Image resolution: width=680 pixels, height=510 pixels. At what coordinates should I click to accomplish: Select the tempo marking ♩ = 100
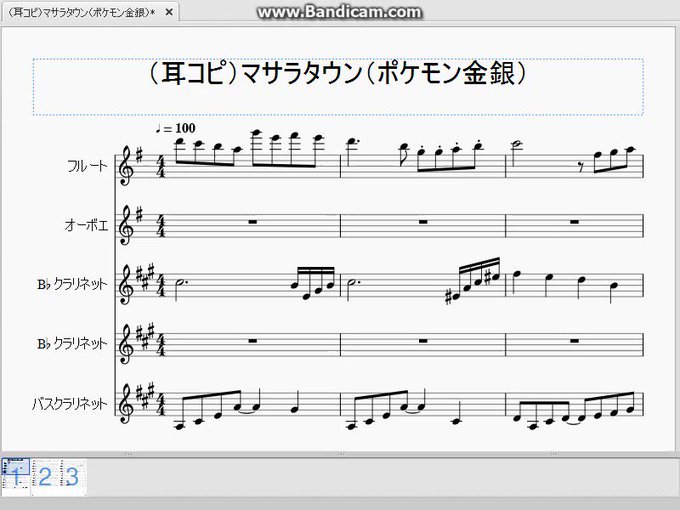point(176,128)
